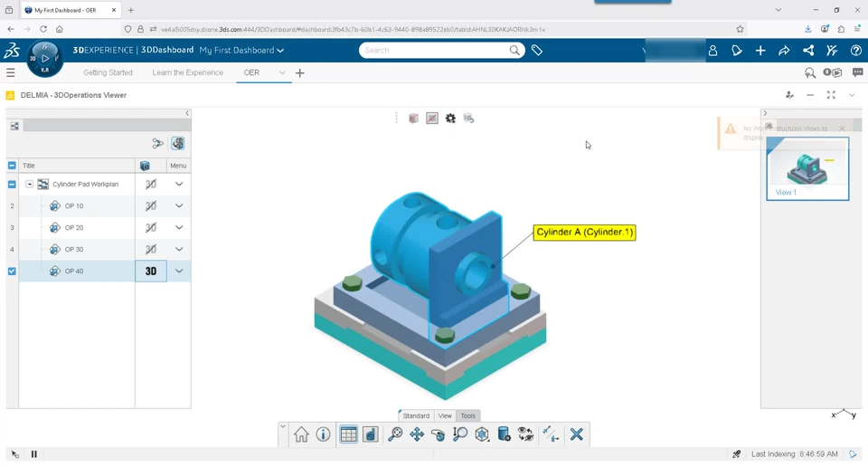Toggle the highlighted structure icon above Menu column
Image resolution: width=868 pixels, height=467 pixels.
tap(178, 144)
